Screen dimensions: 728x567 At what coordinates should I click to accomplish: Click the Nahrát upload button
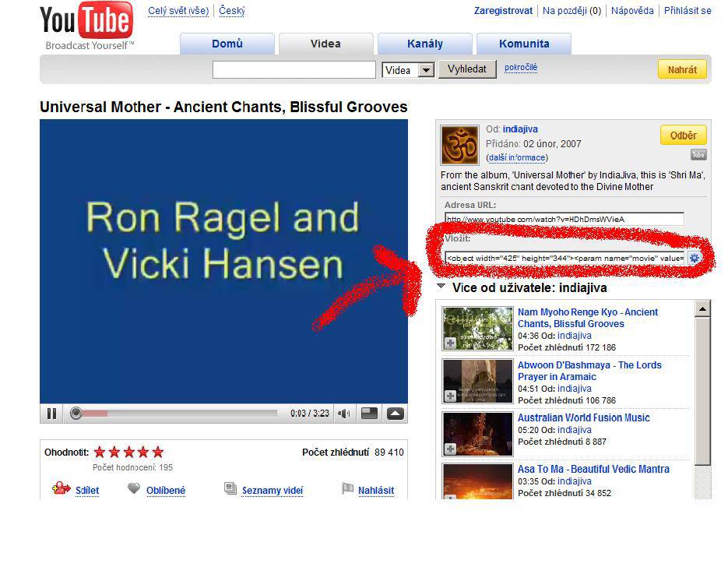tap(682, 69)
